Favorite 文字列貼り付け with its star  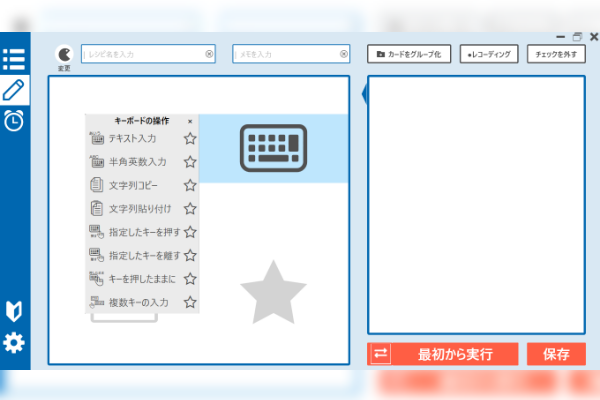[190, 209]
